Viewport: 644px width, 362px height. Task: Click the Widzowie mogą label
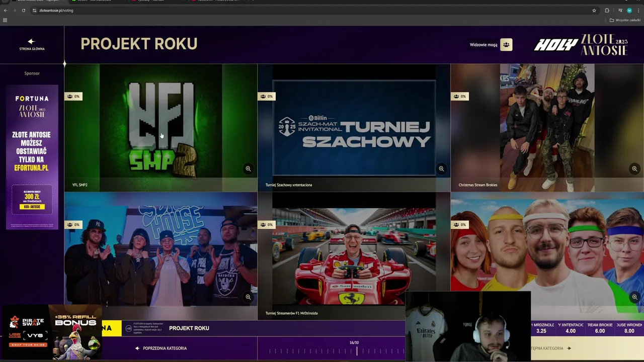pos(484,45)
